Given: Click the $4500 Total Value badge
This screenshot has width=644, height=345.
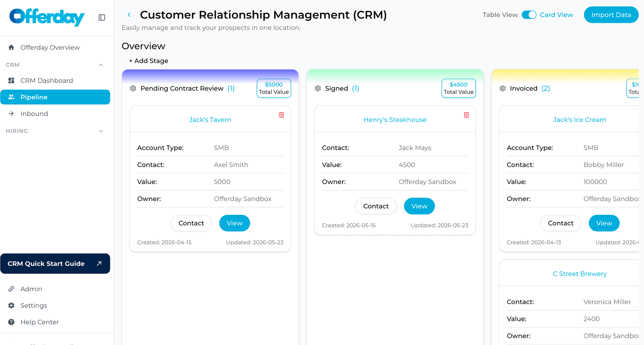Looking at the screenshot, I should pyautogui.click(x=459, y=88).
